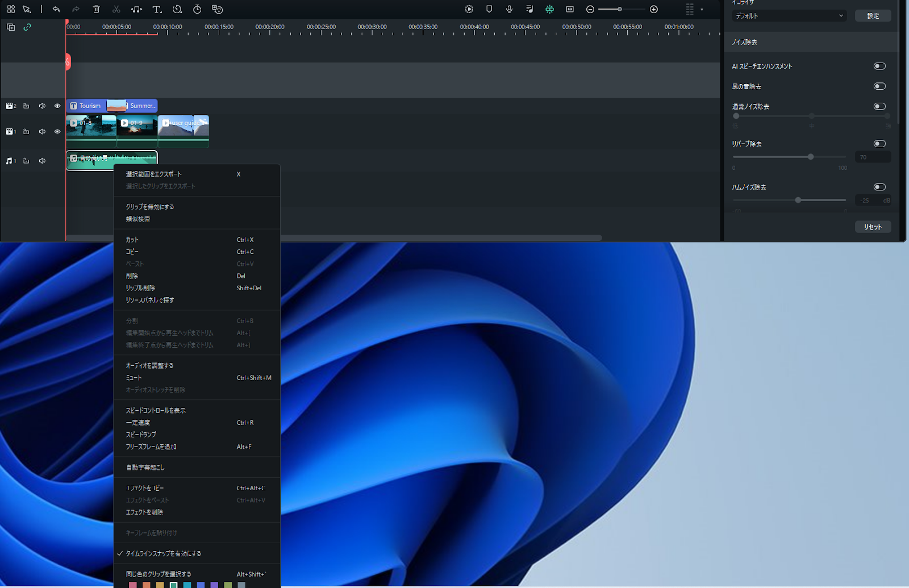Screen dimensions: 909x588
Task: Adjust the ハムノイズ除去 slider handle
Action: click(798, 200)
